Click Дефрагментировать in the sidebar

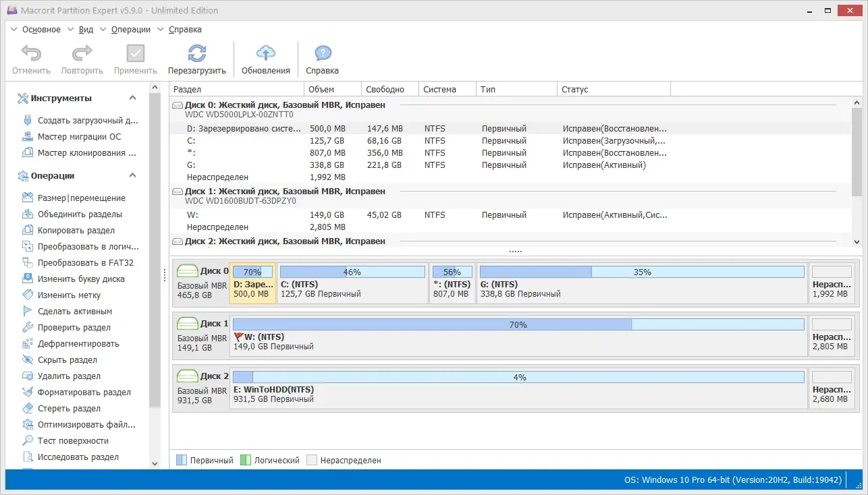point(78,344)
